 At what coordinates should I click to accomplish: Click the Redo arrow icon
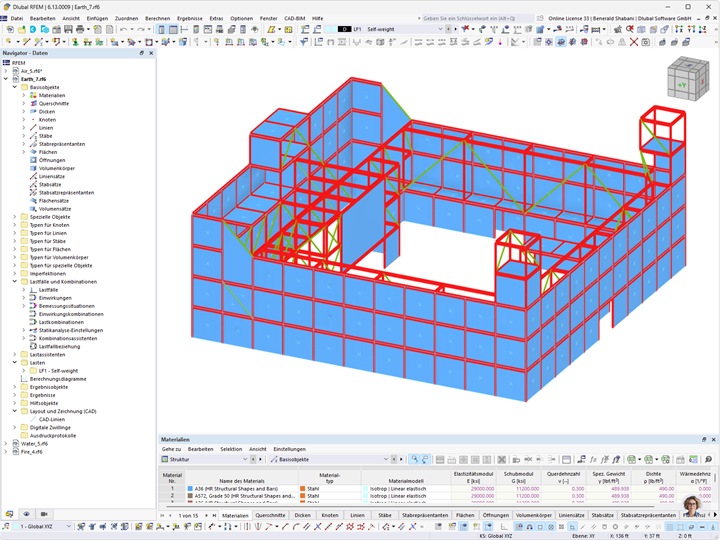[x=141, y=29]
